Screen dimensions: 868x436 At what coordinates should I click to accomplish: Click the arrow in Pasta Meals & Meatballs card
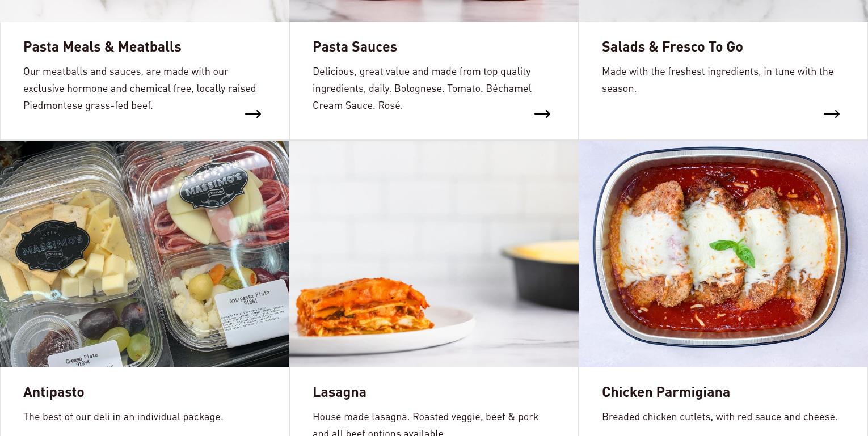(x=253, y=114)
